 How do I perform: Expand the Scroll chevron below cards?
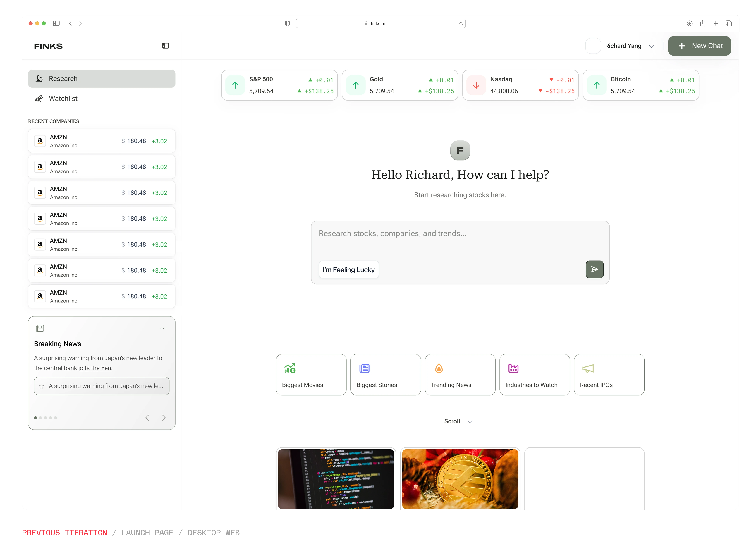pos(470,422)
